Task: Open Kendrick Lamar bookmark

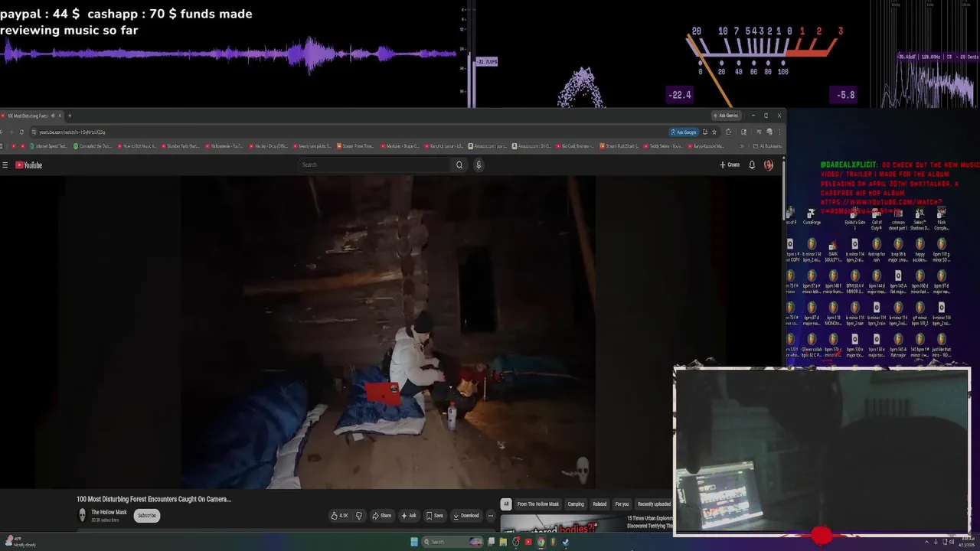Action: [x=444, y=146]
